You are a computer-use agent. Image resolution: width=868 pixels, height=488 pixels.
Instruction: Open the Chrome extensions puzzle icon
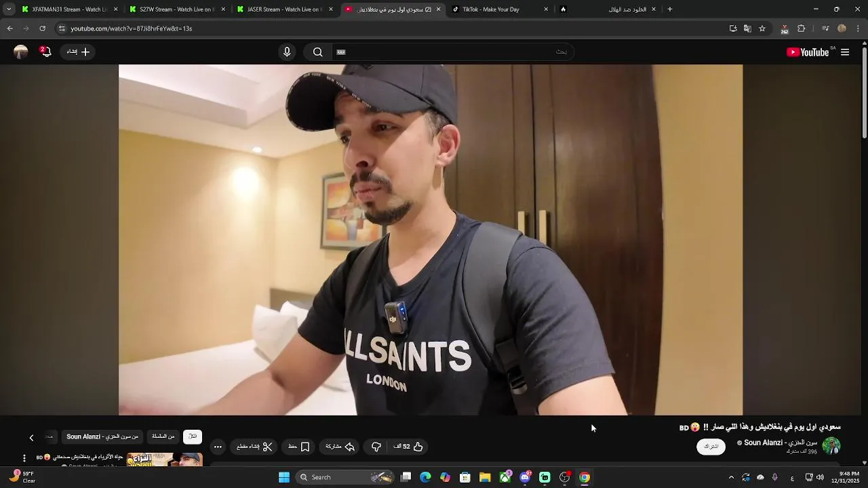click(x=802, y=28)
